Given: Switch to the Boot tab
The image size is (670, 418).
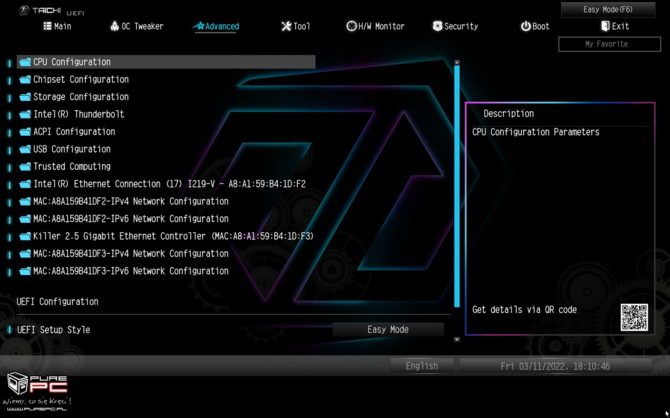Looking at the screenshot, I should click(x=535, y=26).
